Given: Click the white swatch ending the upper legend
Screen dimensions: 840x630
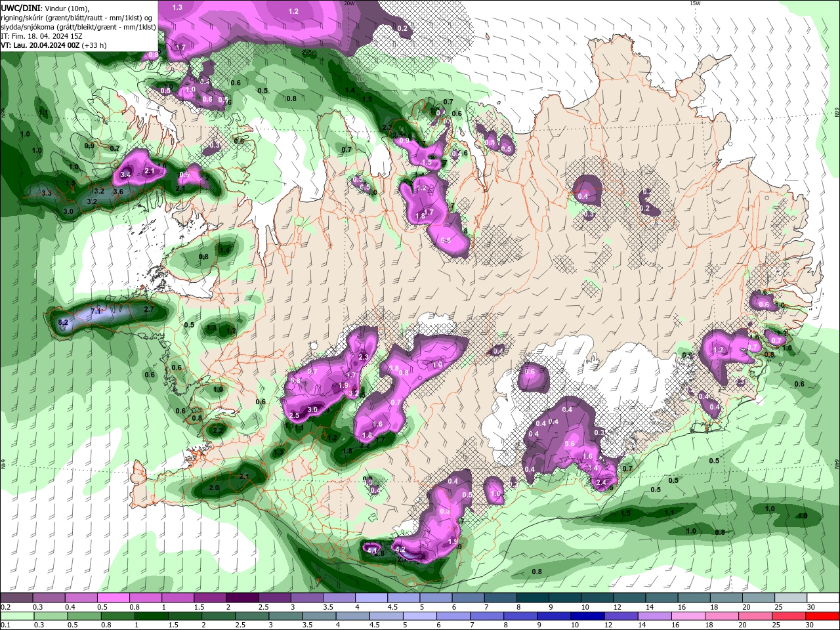Looking at the screenshot, I should tap(823, 598).
